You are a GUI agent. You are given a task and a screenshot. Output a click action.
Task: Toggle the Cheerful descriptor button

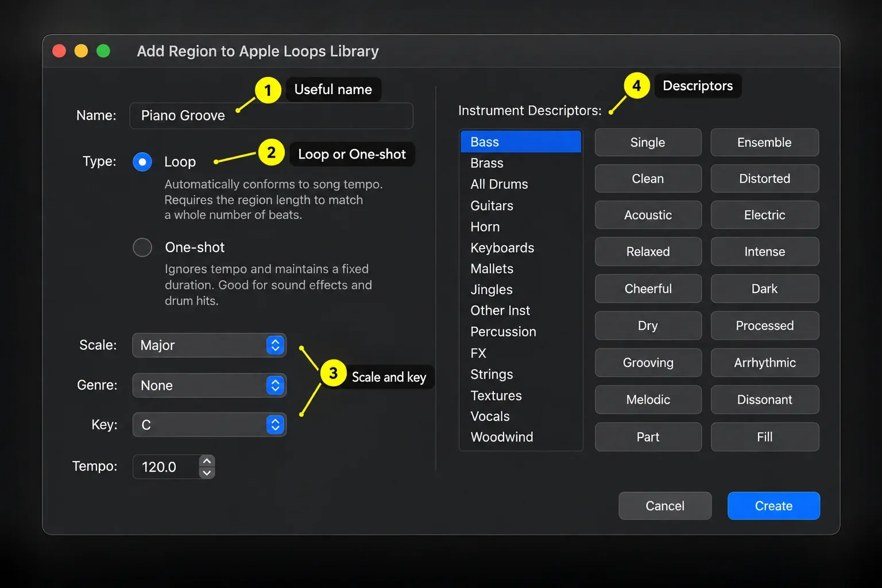pyautogui.click(x=648, y=289)
